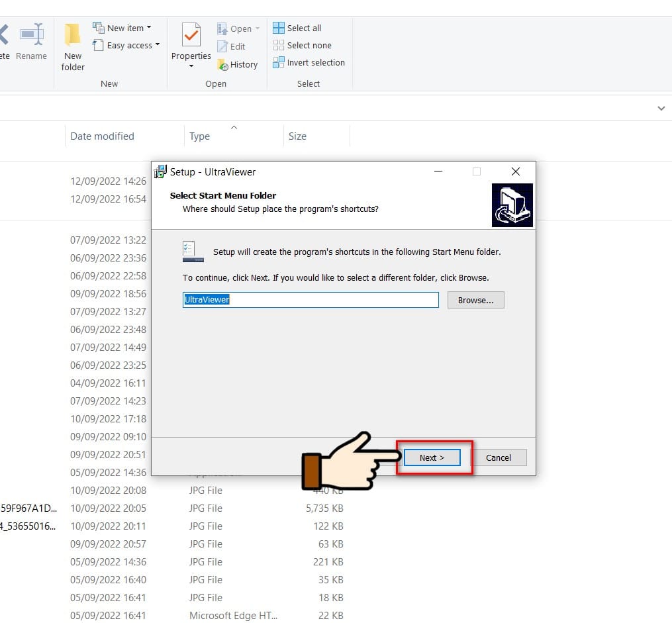Click Invert selection in the ribbon
This screenshot has height=623, width=672.
(309, 62)
